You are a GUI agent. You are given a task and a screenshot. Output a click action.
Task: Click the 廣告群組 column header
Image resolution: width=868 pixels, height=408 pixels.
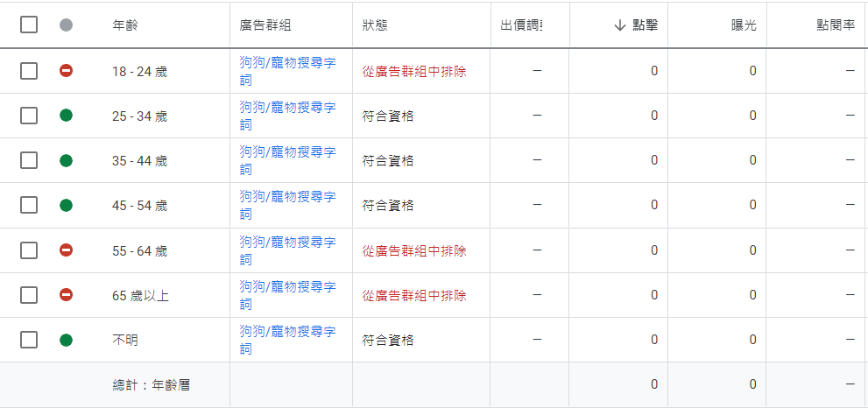(x=265, y=25)
